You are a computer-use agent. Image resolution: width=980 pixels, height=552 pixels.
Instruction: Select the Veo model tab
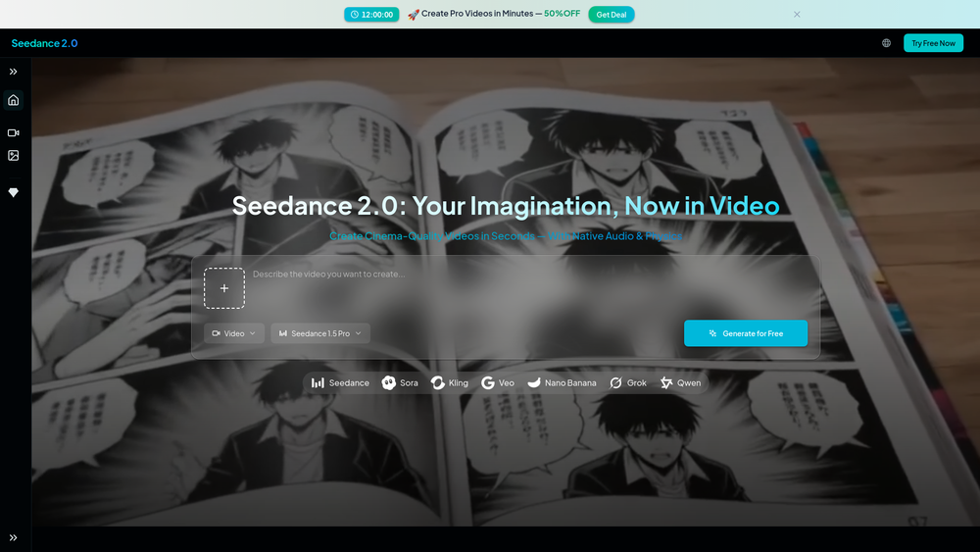coord(498,382)
